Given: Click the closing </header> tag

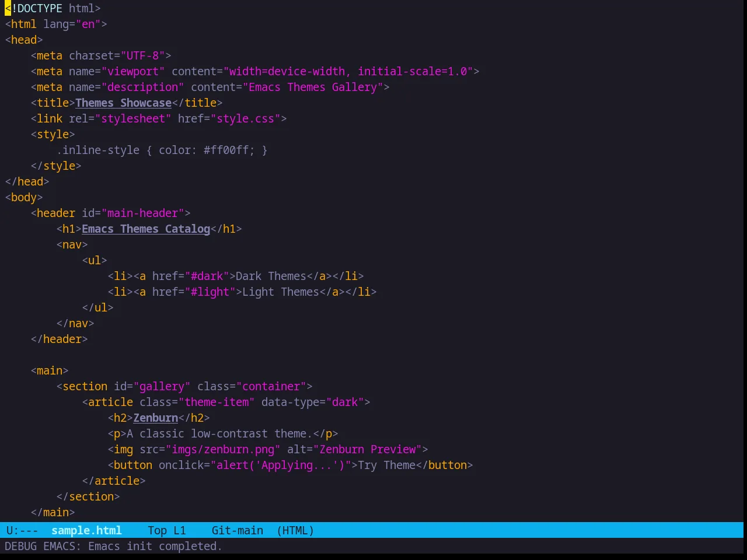Looking at the screenshot, I should pos(60,339).
